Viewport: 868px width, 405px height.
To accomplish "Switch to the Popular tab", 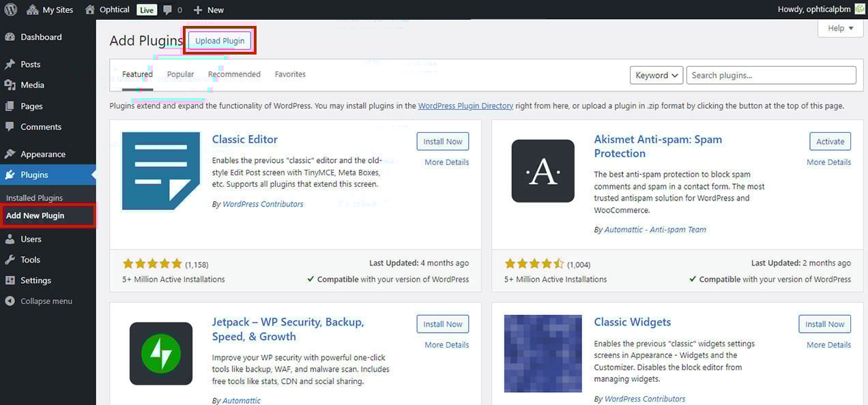I will 181,74.
